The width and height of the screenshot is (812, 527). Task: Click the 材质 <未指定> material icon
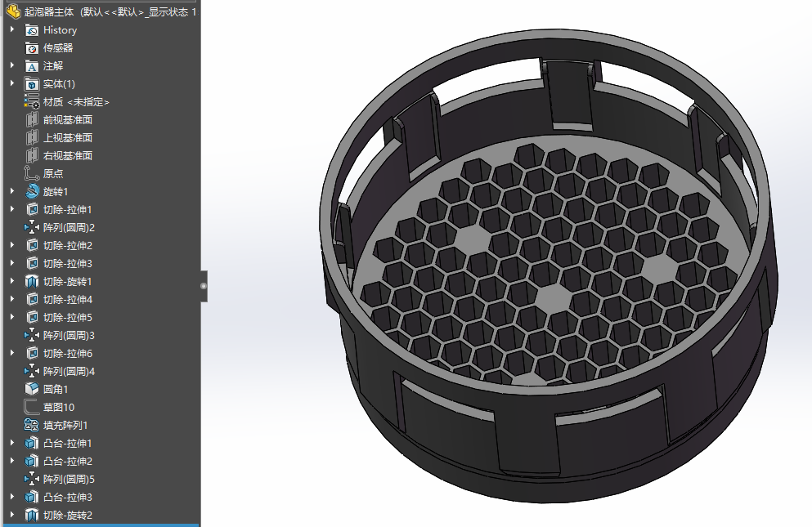32,102
